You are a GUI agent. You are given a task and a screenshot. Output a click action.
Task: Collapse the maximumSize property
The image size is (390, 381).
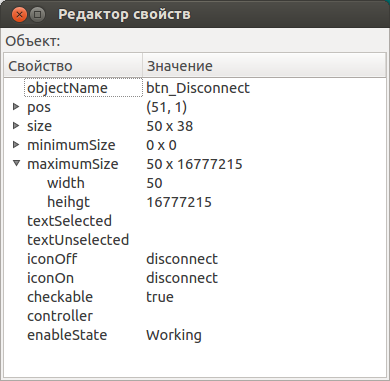16,163
